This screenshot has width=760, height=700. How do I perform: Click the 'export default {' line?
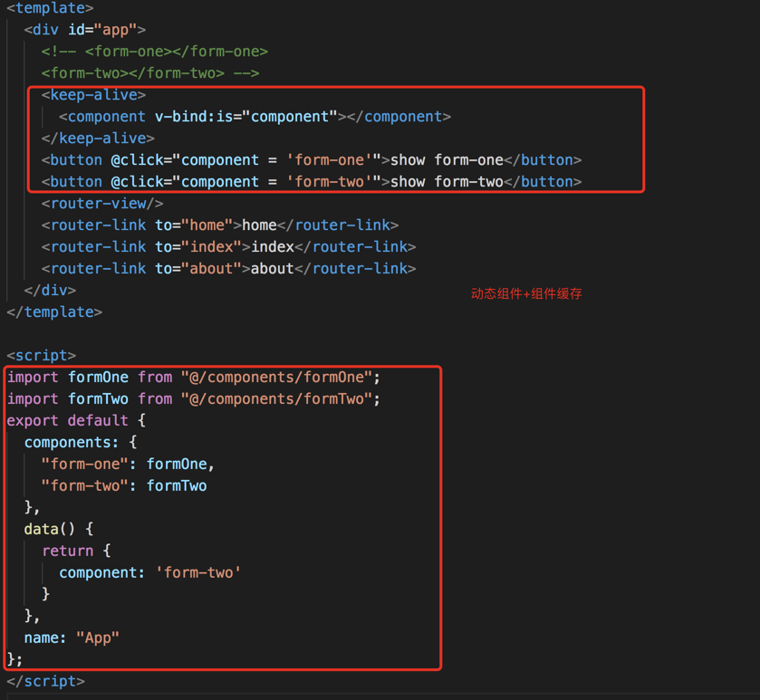tap(76, 420)
